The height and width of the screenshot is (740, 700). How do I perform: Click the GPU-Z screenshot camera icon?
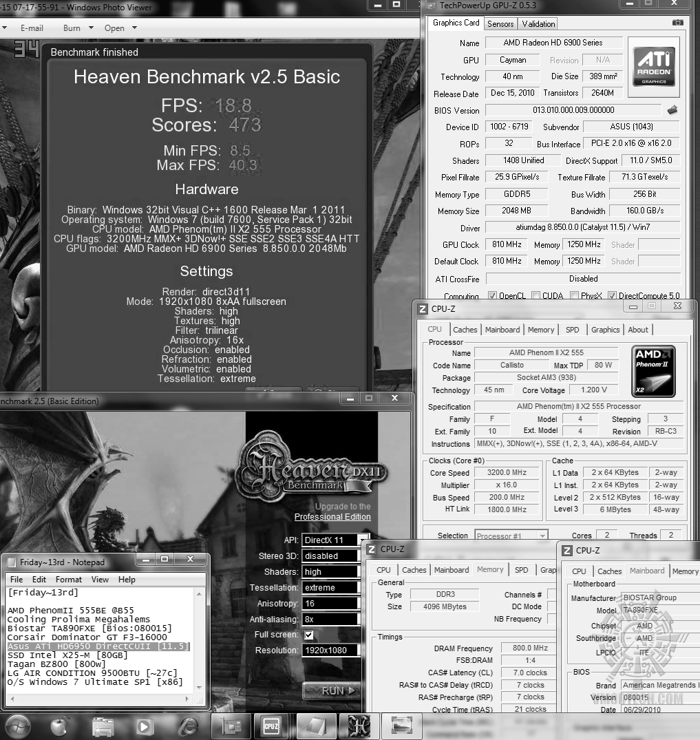click(677, 22)
